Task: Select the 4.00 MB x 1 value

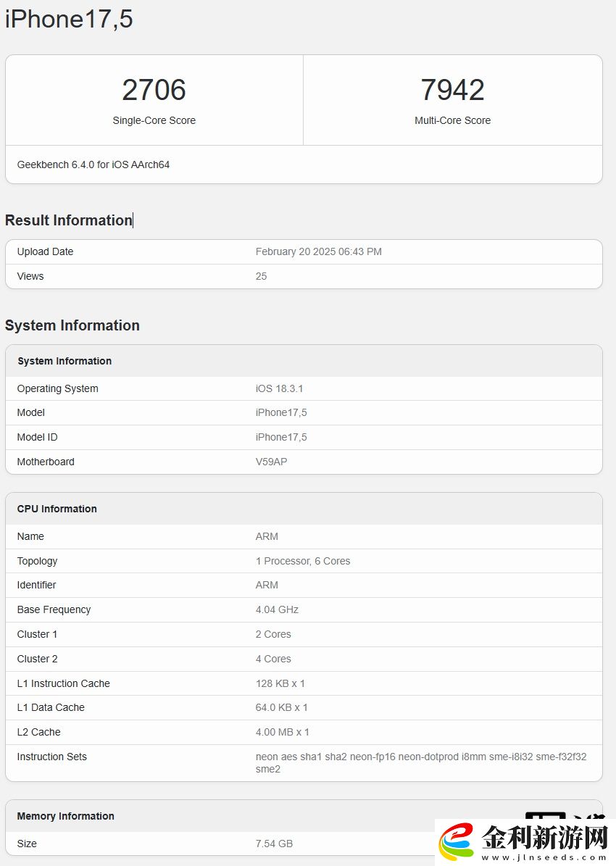Action: (x=283, y=733)
